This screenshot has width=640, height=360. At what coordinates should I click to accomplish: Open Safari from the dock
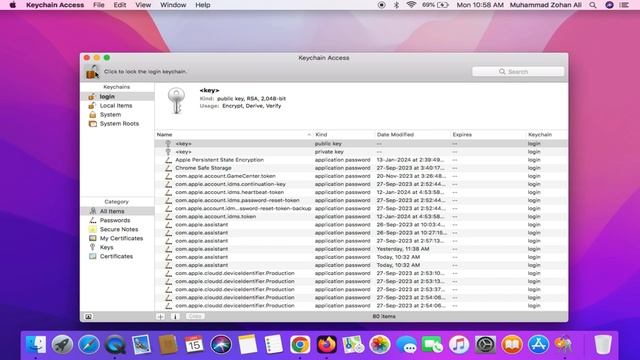(89, 344)
